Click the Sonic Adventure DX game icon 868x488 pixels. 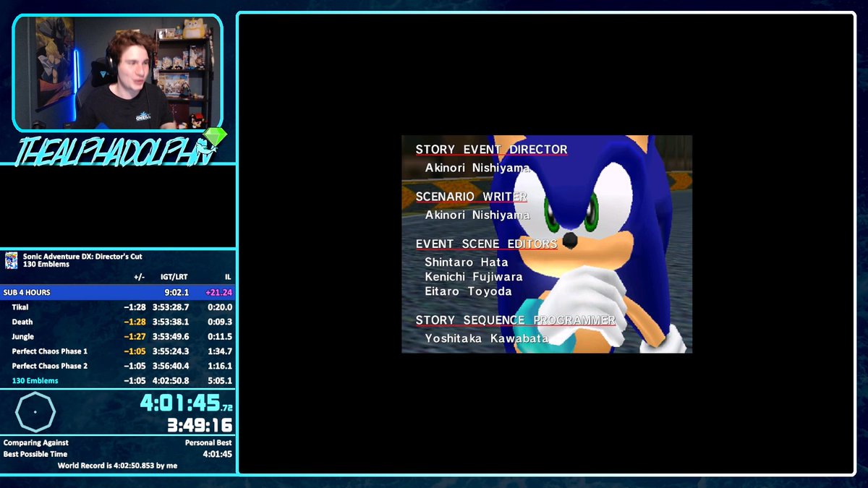[11, 260]
